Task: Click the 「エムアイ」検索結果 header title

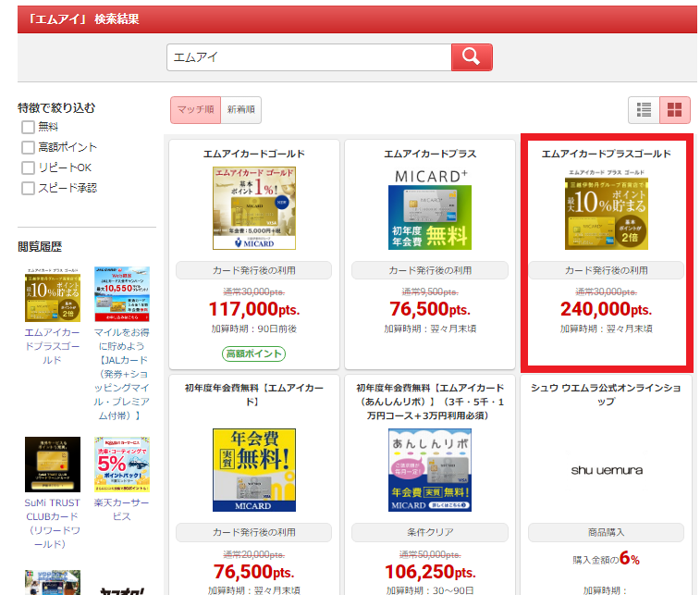Action: tap(83, 19)
